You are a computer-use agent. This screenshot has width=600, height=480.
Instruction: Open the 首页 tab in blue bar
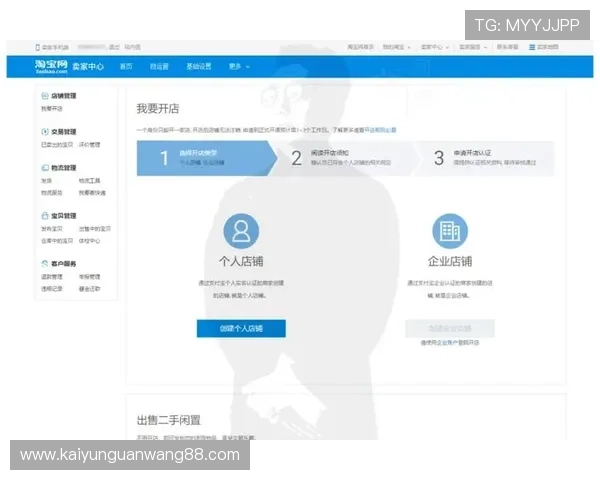[126, 67]
